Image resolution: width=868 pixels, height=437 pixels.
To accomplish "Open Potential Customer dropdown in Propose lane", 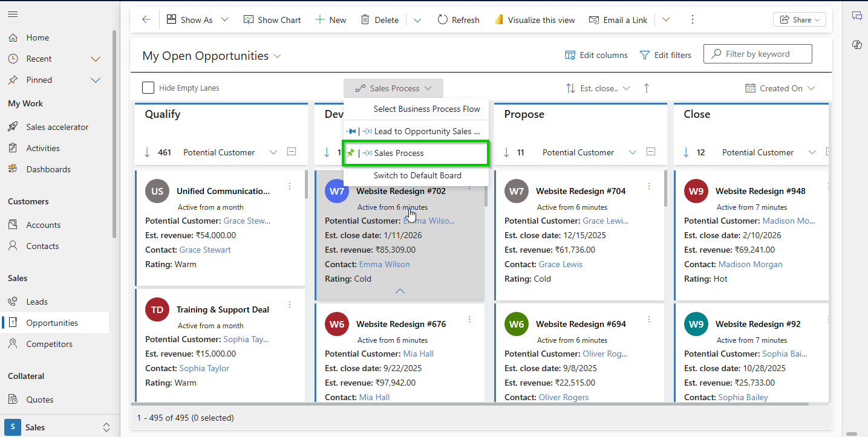I will coord(632,152).
